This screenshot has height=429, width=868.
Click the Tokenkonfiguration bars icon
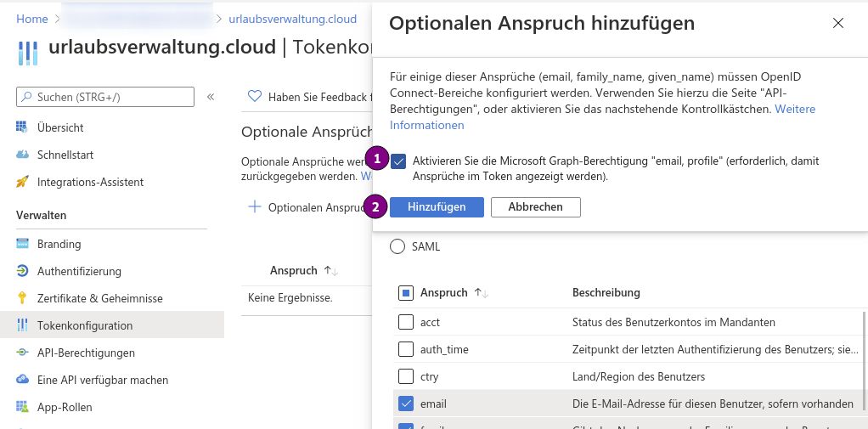pos(22,325)
